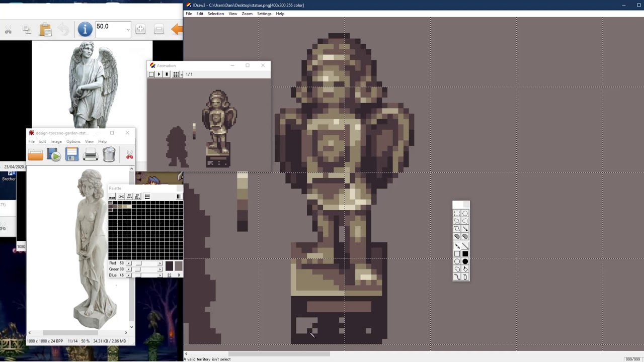Click the scissors cut icon in top-left viewer
The height and width of the screenshot is (362, 644).
tap(8, 30)
